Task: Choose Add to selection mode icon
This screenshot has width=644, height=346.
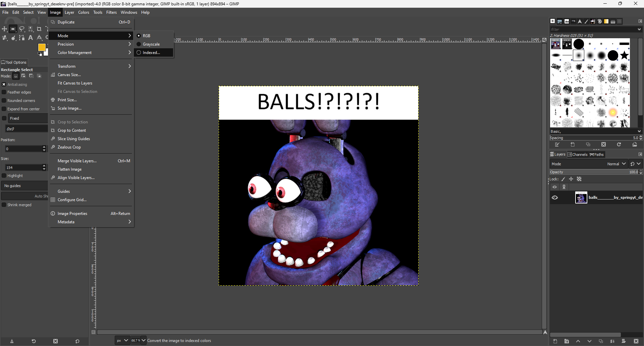Action: pyautogui.click(x=23, y=76)
